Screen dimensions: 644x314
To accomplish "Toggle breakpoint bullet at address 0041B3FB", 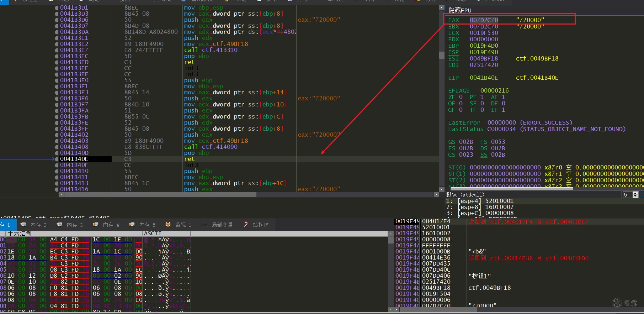I will coord(57,116).
